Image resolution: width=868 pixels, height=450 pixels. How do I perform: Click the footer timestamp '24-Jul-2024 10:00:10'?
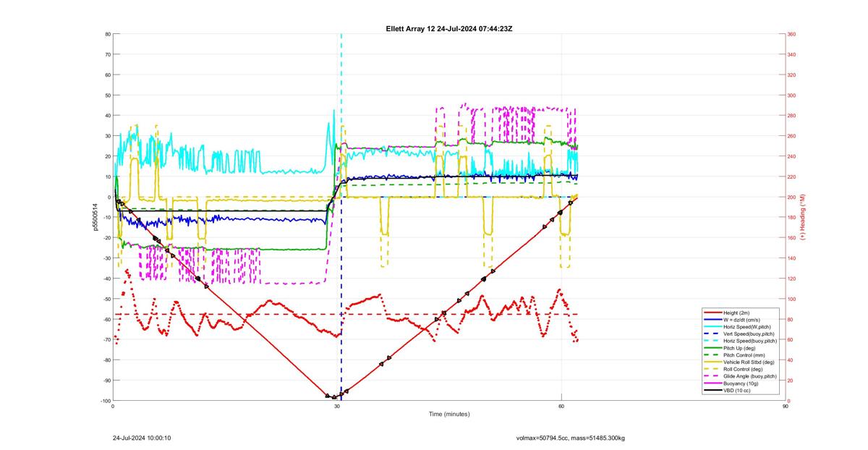pyautogui.click(x=142, y=438)
